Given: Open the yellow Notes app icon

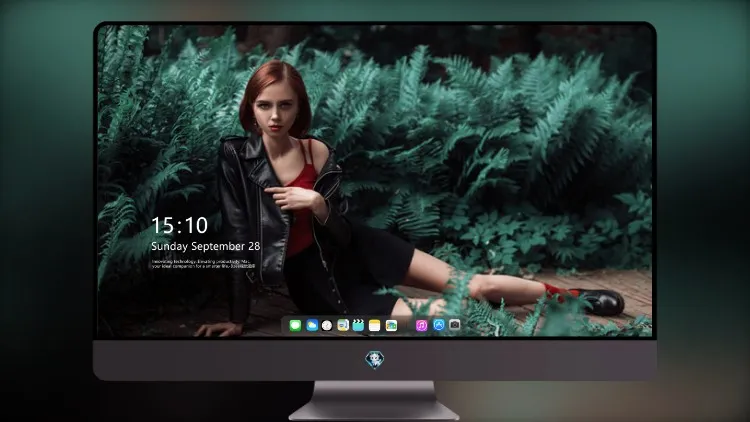Looking at the screenshot, I should tap(375, 325).
